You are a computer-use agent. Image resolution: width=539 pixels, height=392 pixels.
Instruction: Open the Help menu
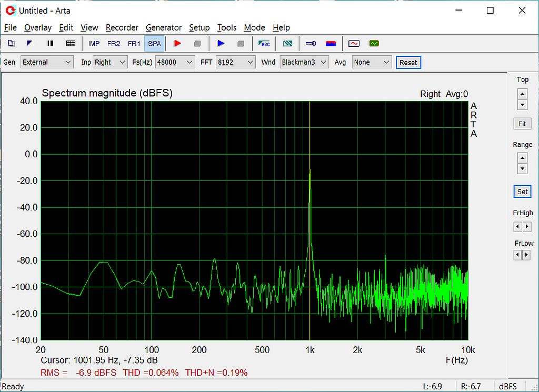pos(281,27)
